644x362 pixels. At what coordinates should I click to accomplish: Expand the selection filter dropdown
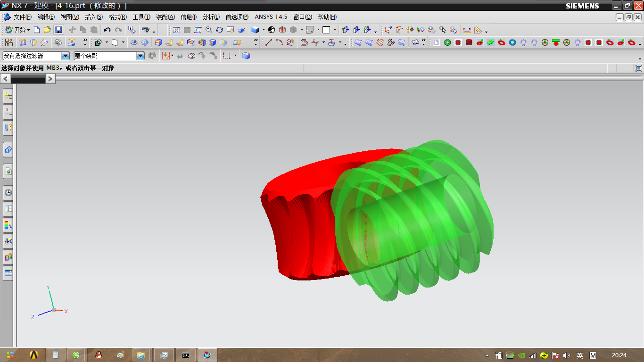[66, 56]
